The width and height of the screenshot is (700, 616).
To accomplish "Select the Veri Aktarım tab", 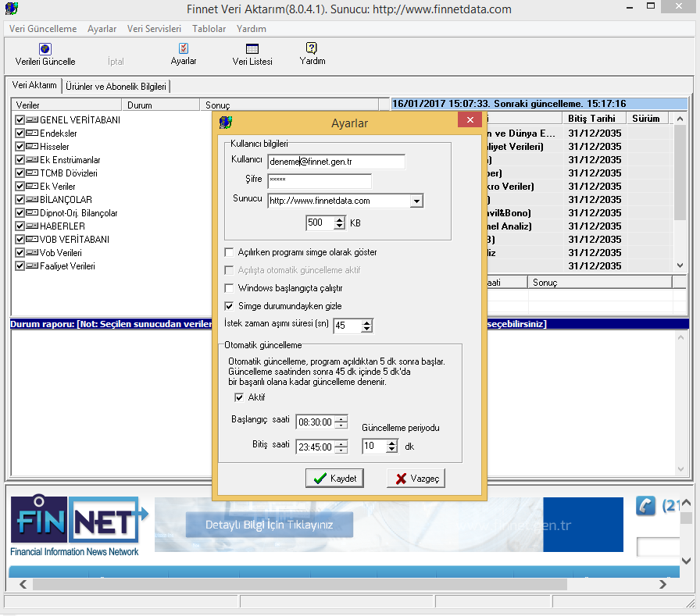I will (x=34, y=85).
